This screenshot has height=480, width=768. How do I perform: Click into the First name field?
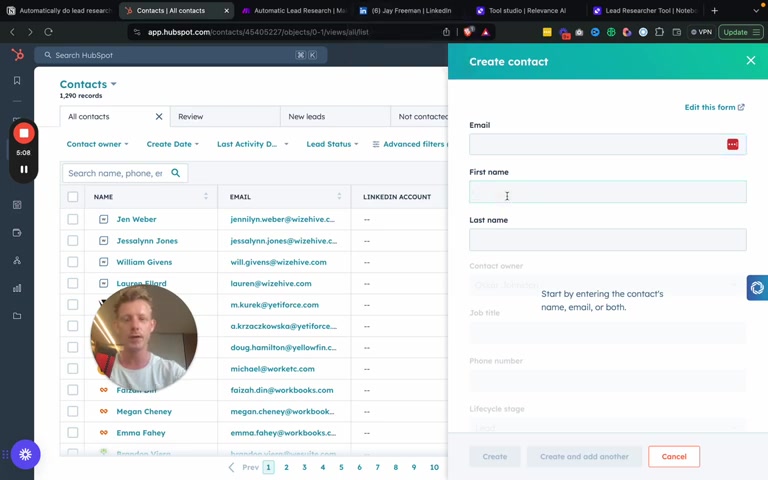click(x=607, y=192)
